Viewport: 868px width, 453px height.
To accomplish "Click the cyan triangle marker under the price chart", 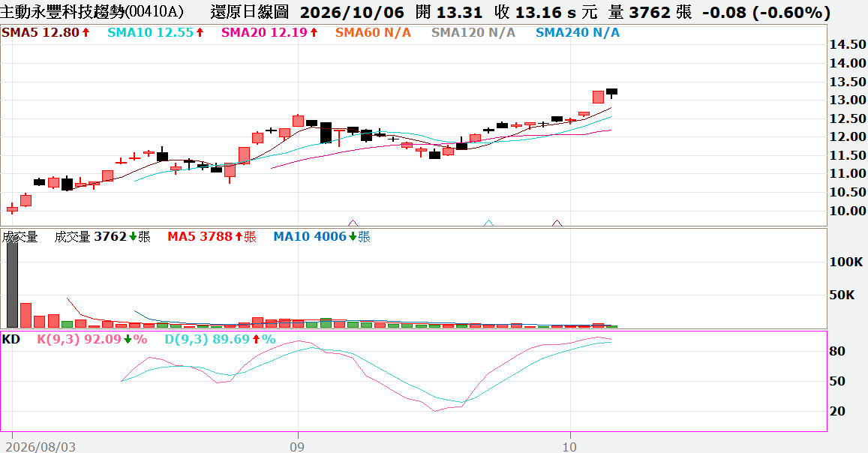I will [489, 222].
